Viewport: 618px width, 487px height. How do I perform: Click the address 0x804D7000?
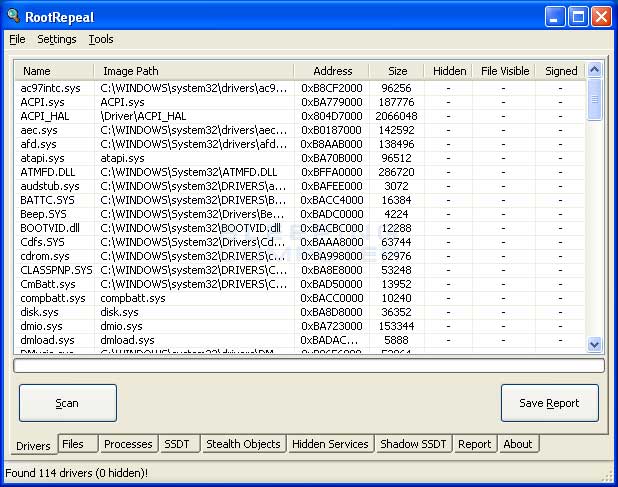click(x=331, y=116)
